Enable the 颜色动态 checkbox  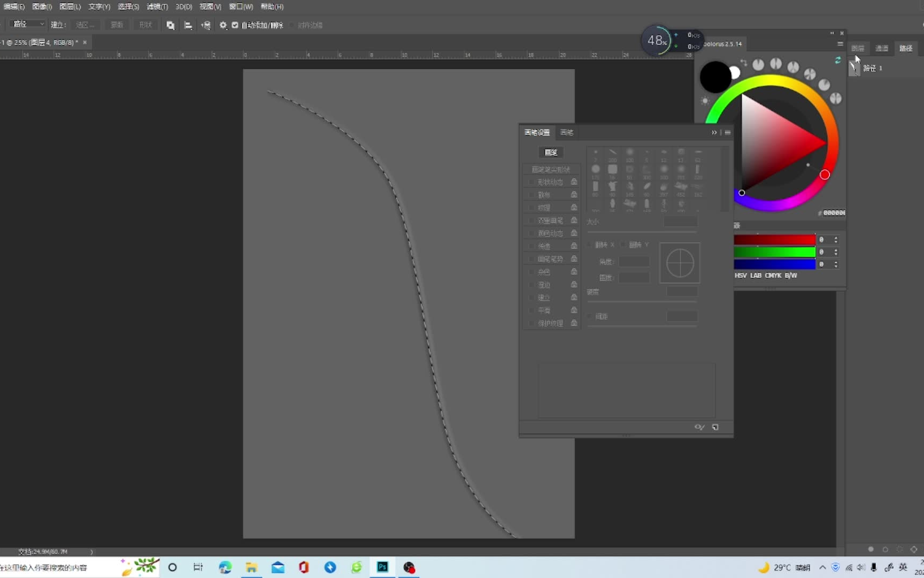pyautogui.click(x=532, y=233)
